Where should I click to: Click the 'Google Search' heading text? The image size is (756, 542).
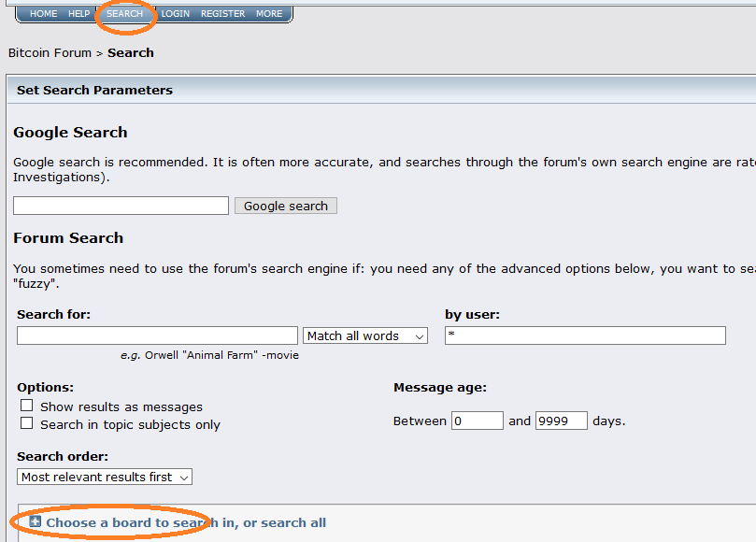click(x=70, y=132)
